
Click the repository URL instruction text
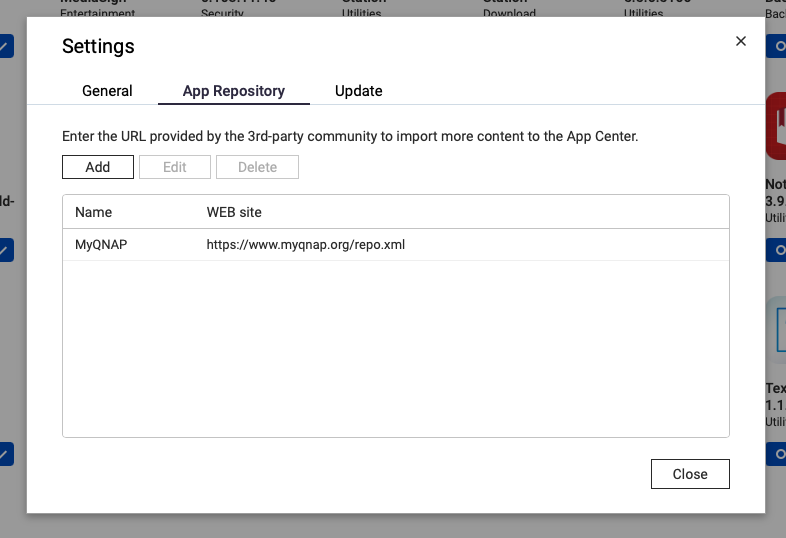coord(350,136)
